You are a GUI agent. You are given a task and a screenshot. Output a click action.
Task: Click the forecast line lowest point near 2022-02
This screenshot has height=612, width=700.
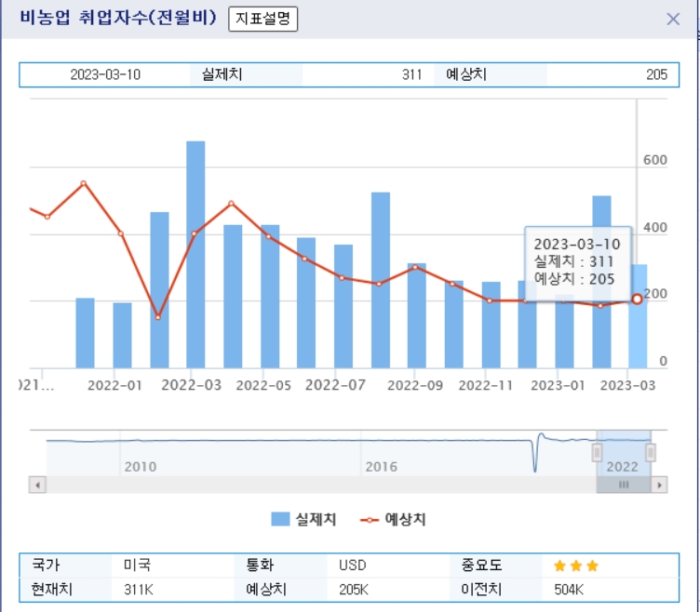coord(158,317)
